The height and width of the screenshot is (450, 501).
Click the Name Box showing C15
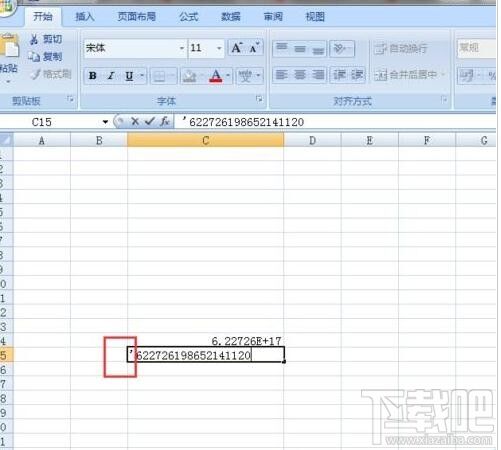tap(50, 122)
